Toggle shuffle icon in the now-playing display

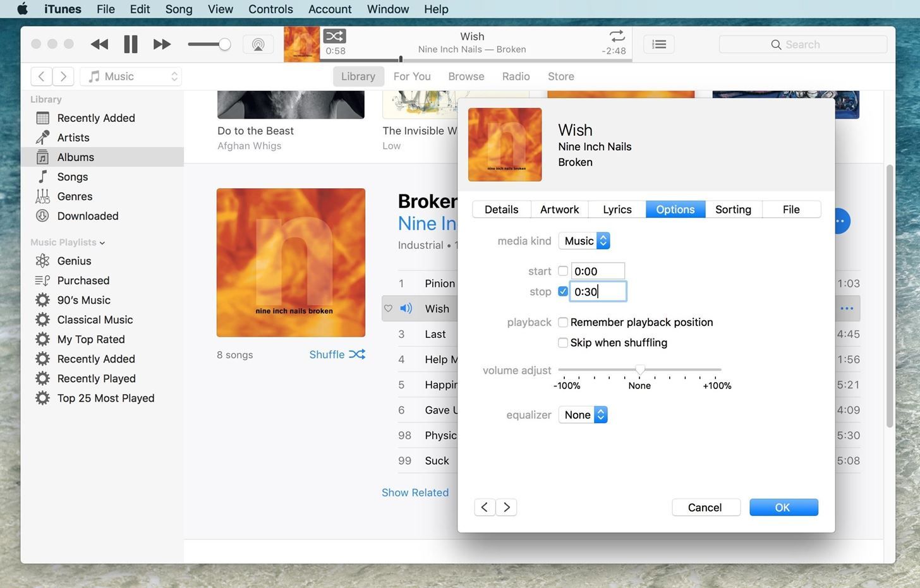pyautogui.click(x=334, y=36)
